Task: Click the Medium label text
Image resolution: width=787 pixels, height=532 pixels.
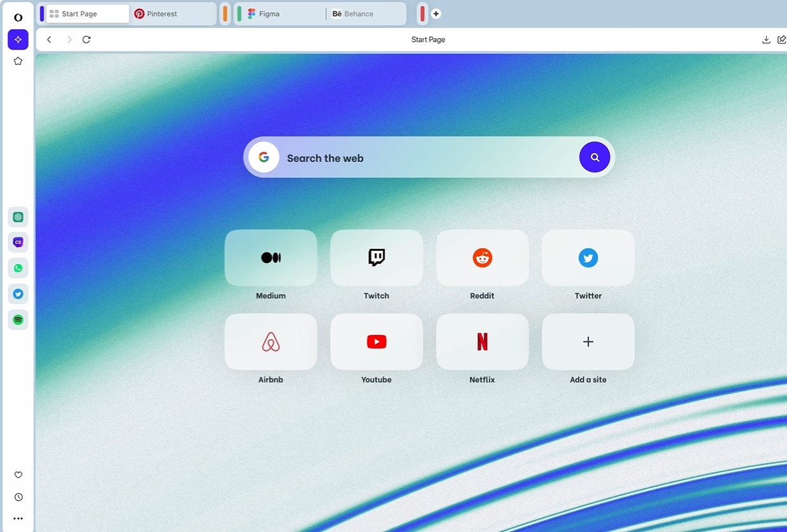Action: click(x=271, y=296)
